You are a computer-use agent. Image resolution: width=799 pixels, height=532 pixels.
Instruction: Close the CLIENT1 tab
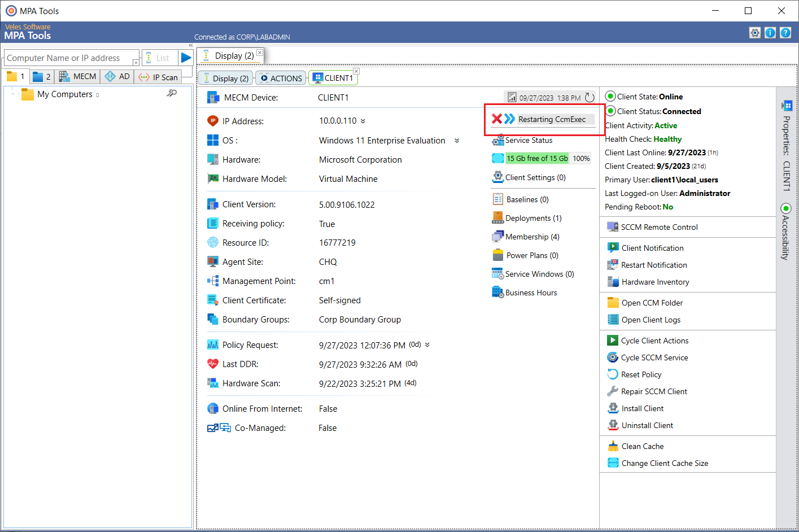[x=356, y=71]
